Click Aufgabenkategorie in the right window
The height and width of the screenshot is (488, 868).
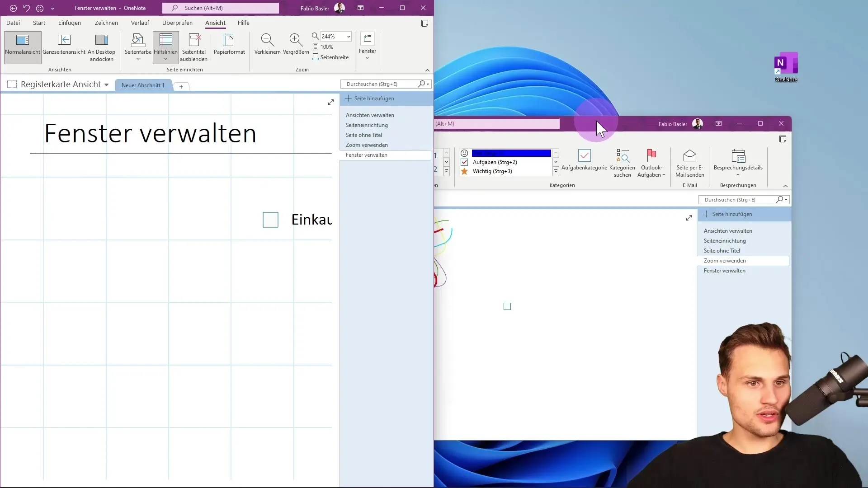click(x=584, y=160)
